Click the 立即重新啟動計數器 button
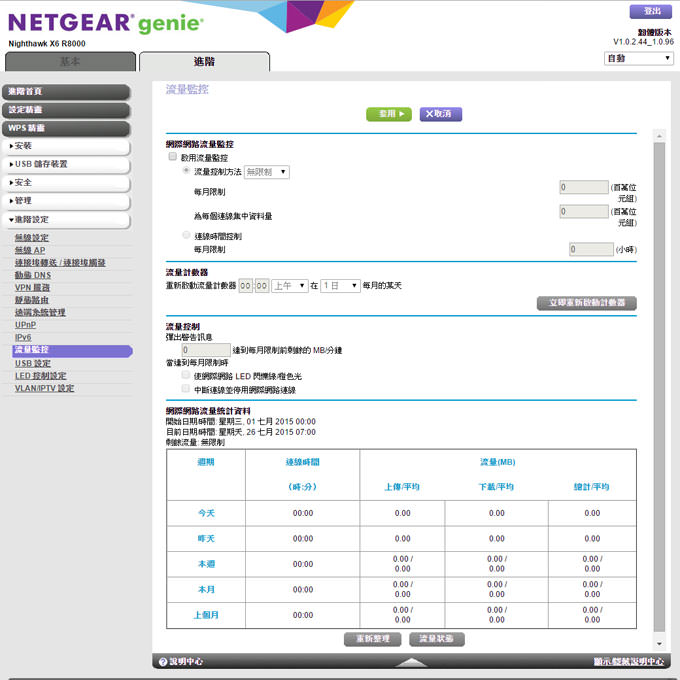 tap(587, 303)
